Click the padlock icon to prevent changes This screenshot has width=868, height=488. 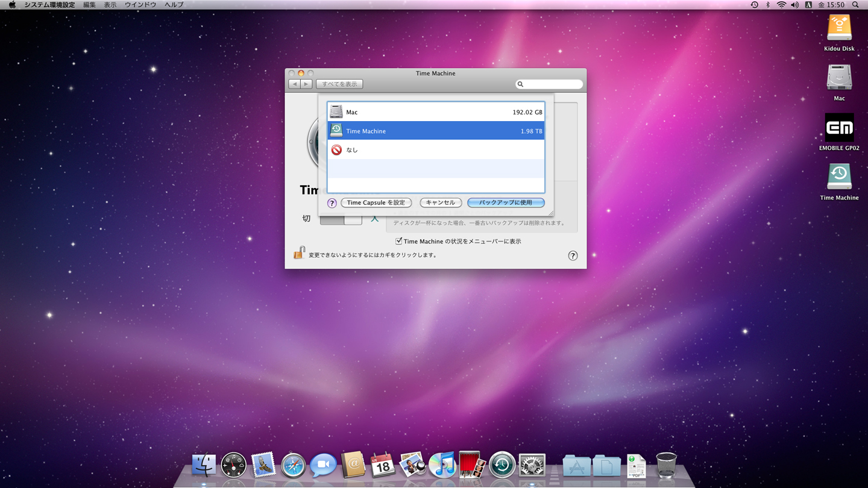299,253
